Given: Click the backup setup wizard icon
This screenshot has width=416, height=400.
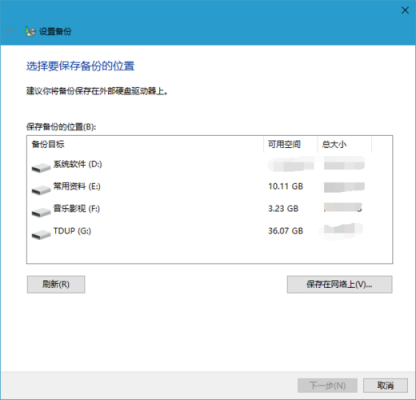Looking at the screenshot, I should (30, 31).
